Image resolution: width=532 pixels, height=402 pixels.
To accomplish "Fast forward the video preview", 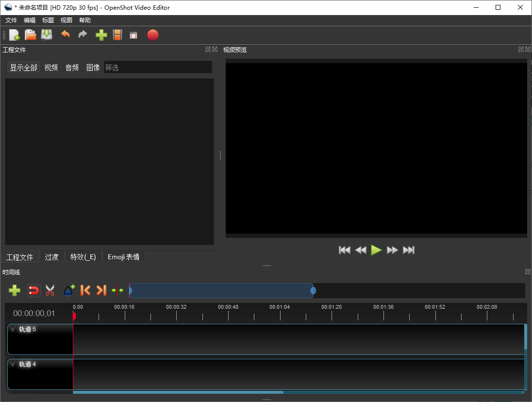I will click(392, 250).
